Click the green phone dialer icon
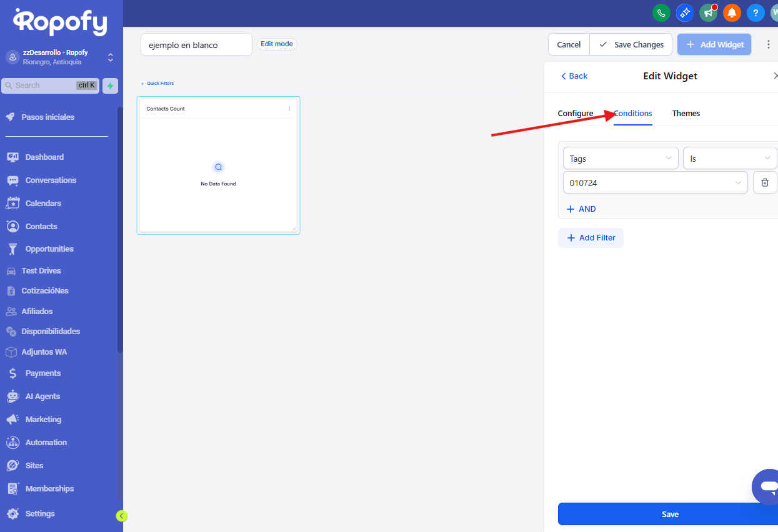 pos(661,12)
